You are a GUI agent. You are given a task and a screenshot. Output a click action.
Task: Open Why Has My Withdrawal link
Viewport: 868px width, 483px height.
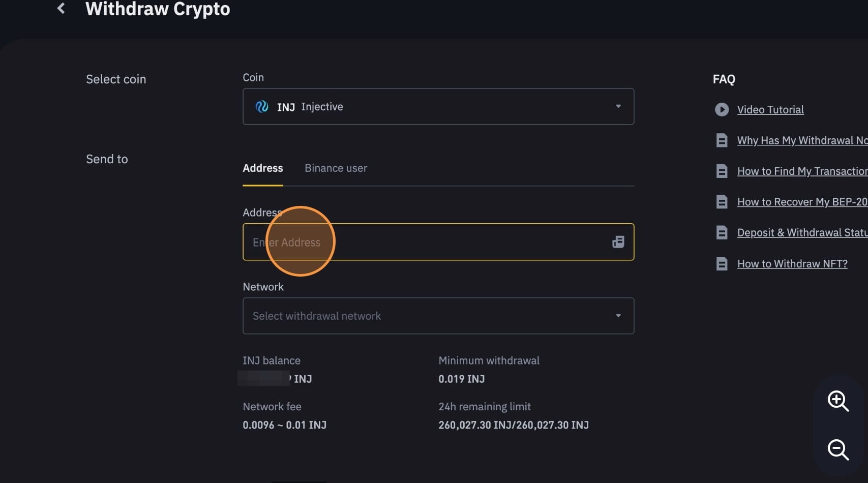(x=801, y=140)
